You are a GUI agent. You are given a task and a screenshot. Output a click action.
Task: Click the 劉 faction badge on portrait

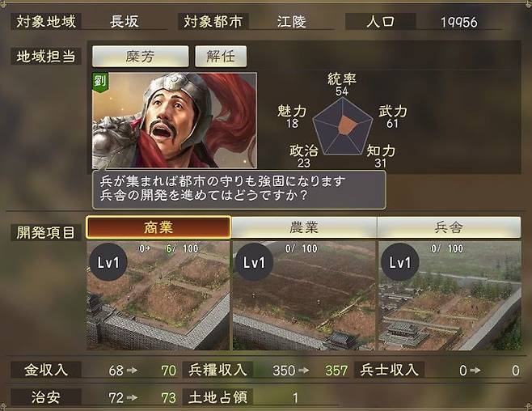point(99,83)
